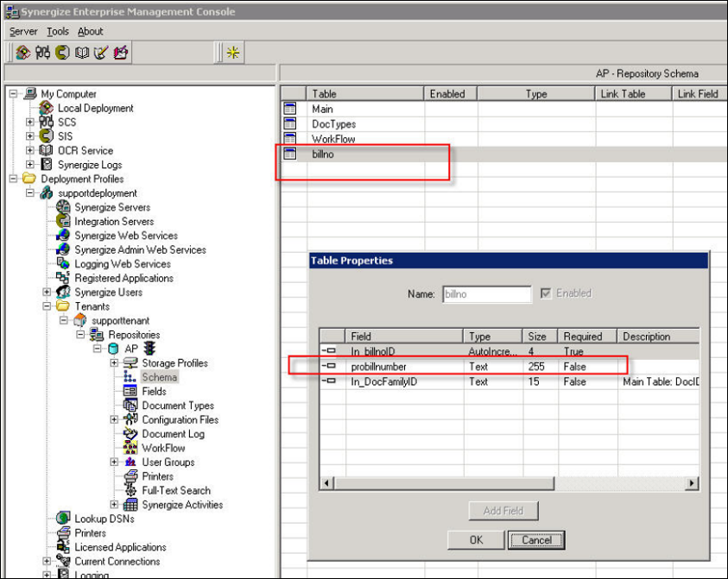Select the In_billnoID field row

510,351
